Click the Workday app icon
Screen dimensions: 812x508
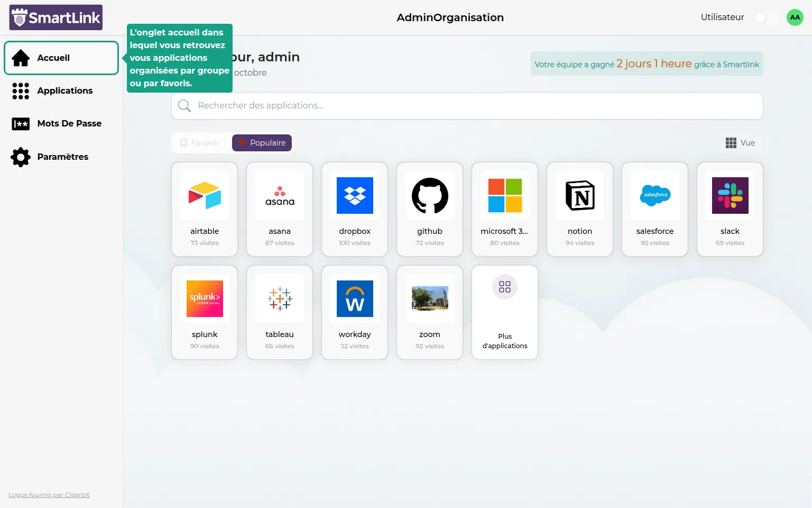click(355, 312)
